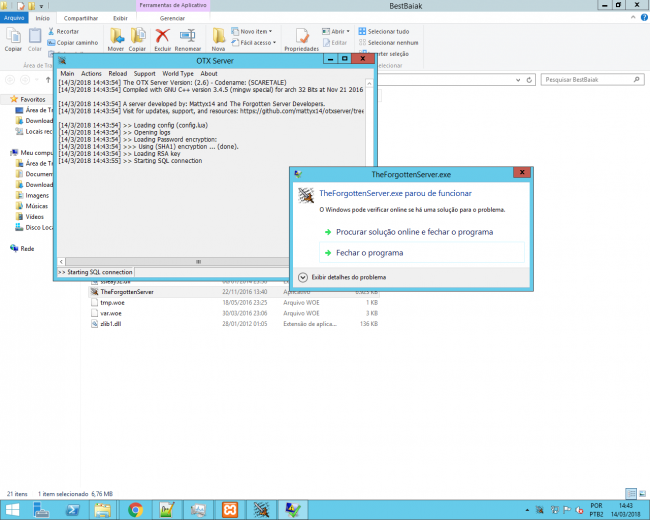
Task: Switch to the Início ribbon tab
Action: point(43,18)
